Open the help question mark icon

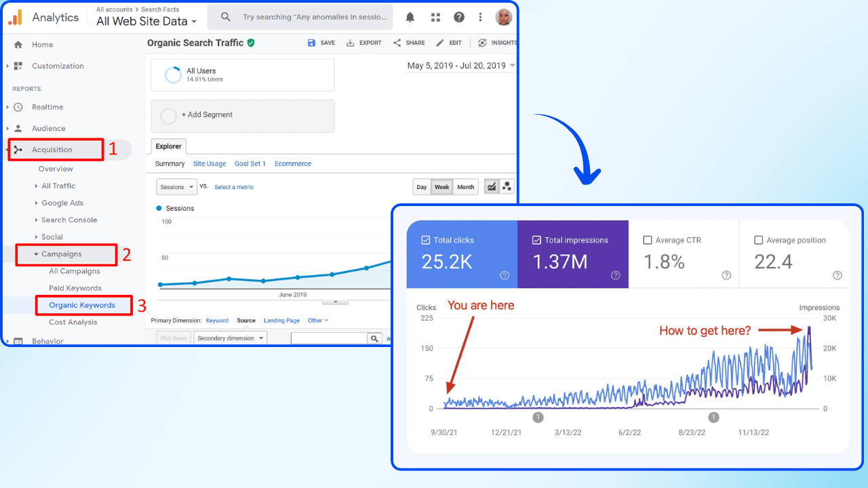459,17
